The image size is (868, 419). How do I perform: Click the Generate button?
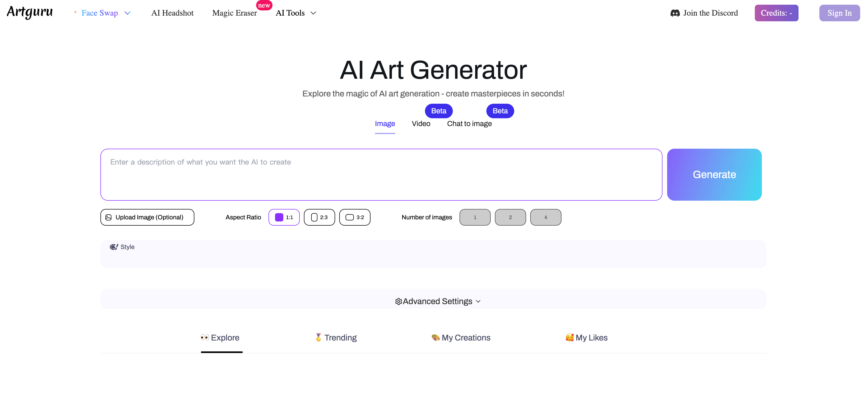tap(714, 175)
